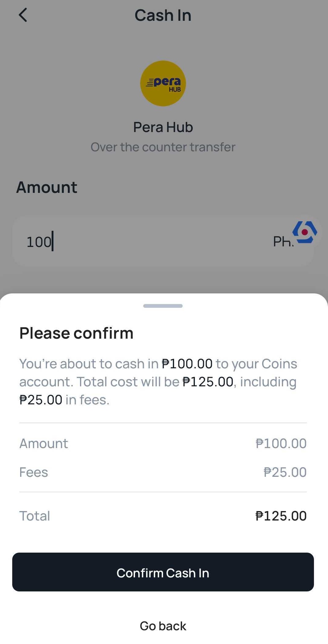Image resolution: width=328 pixels, height=644 pixels.
Task: Tap the Go back link
Action: [x=163, y=626]
